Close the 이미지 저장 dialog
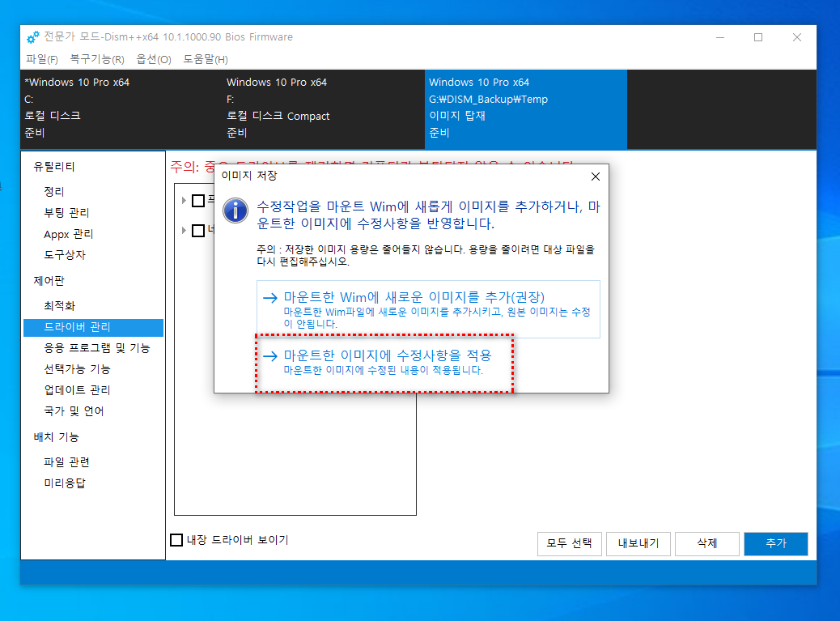The height and width of the screenshot is (621, 840). (x=595, y=177)
